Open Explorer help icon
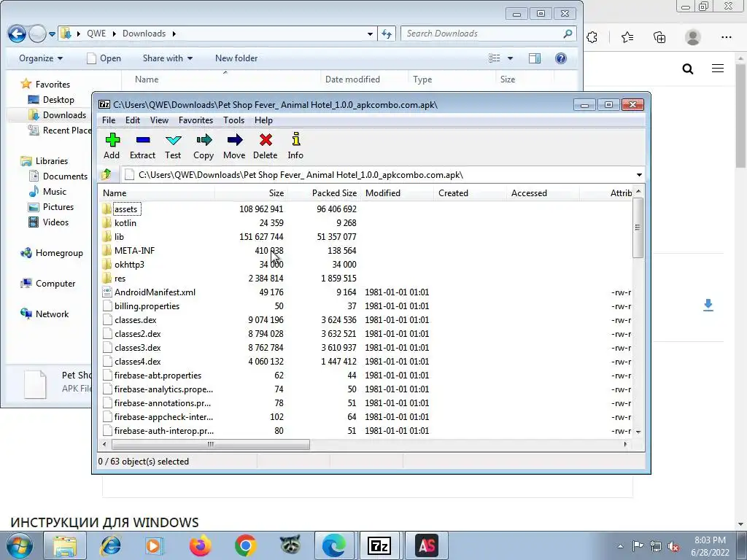This screenshot has width=747, height=560. pyautogui.click(x=561, y=58)
